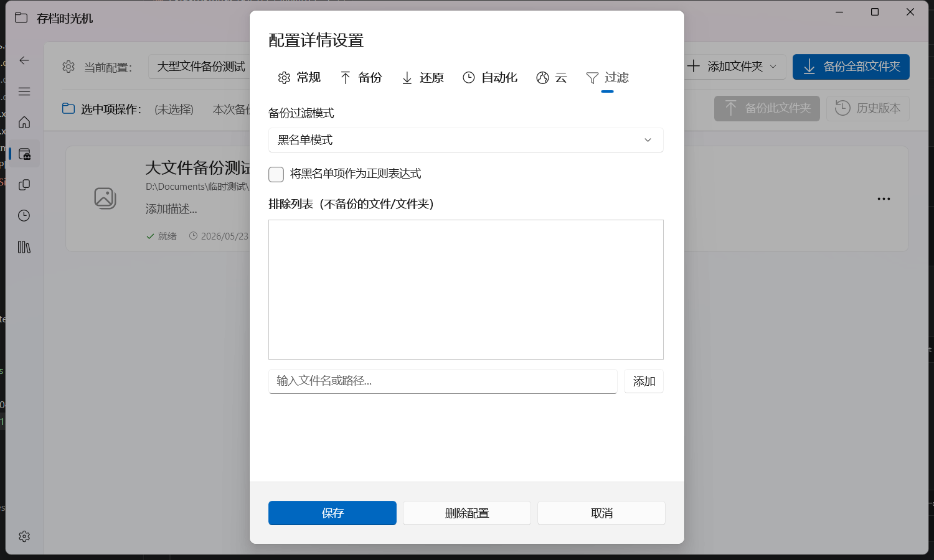Click the 取消 button

click(x=601, y=513)
